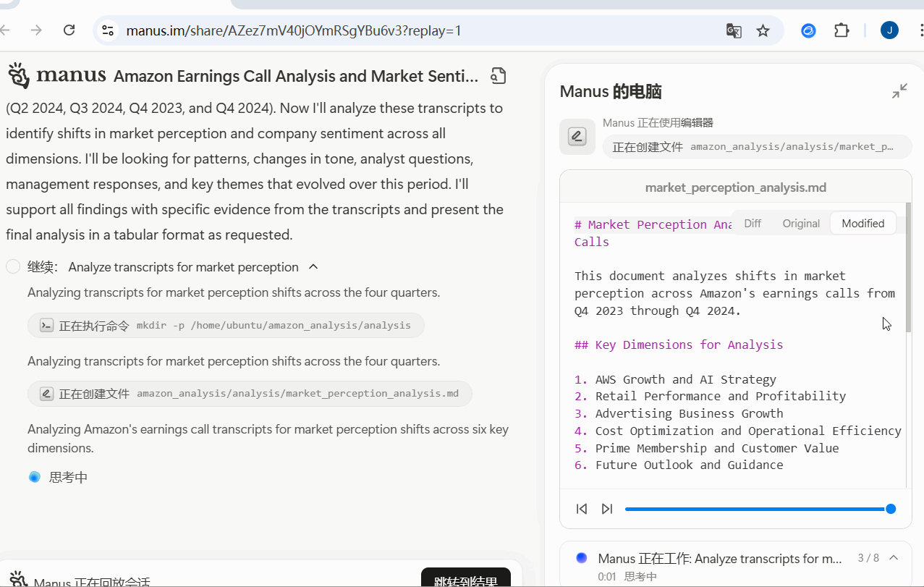Image resolution: width=924 pixels, height=587 pixels.
Task: Click '5. Prime Membership and Customer Value' line
Action: 707,448
